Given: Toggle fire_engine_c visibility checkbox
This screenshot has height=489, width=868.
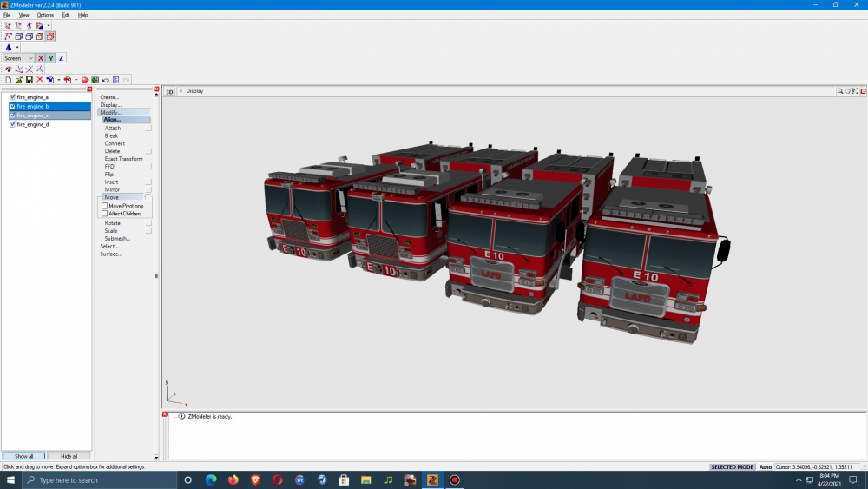Looking at the screenshot, I should coord(13,116).
